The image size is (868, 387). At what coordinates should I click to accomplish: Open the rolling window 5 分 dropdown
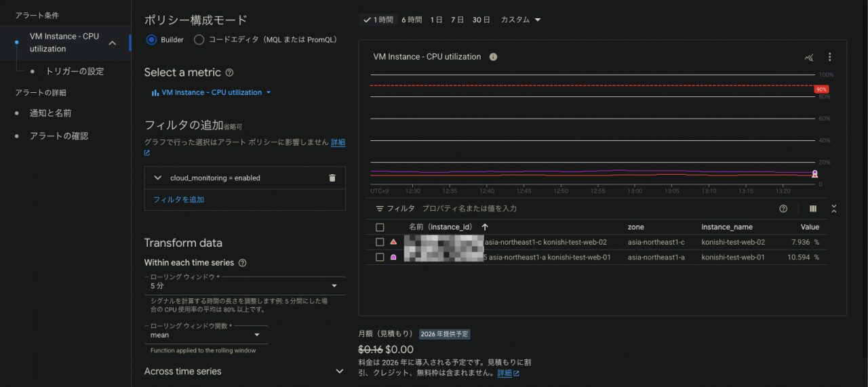click(244, 286)
